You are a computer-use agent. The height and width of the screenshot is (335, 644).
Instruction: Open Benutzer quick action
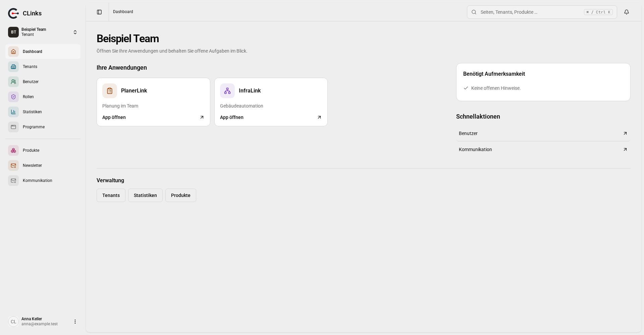tap(543, 133)
